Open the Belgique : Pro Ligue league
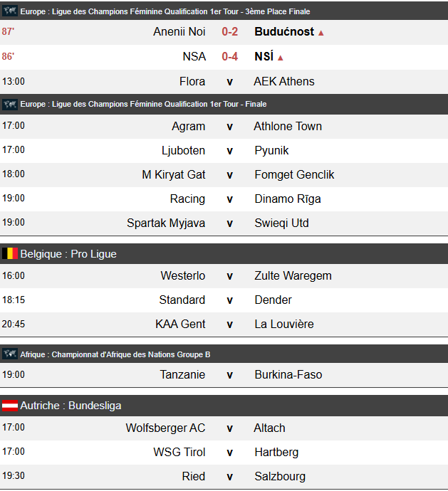The image size is (448, 491). [x=68, y=254]
